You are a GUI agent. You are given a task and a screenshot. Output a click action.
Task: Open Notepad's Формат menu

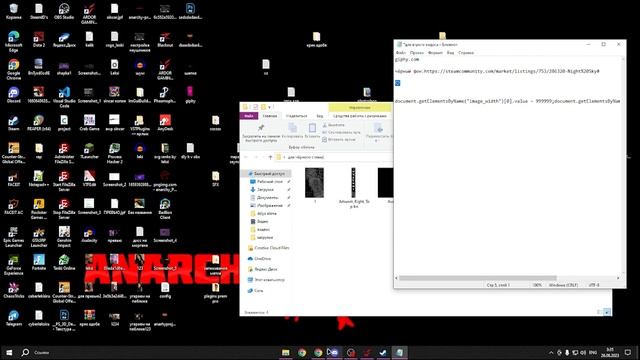[435, 53]
